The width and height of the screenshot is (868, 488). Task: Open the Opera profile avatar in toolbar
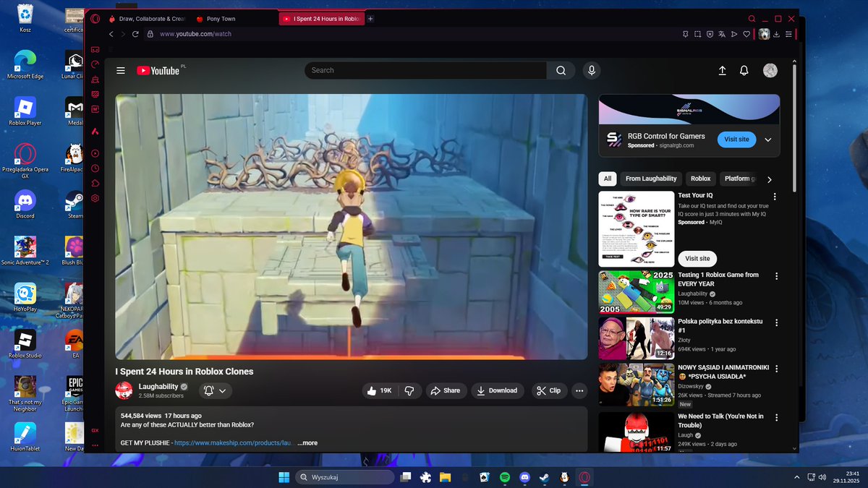click(x=764, y=34)
